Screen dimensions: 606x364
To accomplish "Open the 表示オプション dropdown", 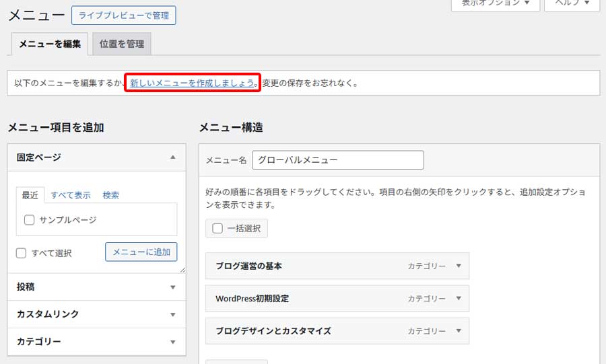I will (495, 3).
